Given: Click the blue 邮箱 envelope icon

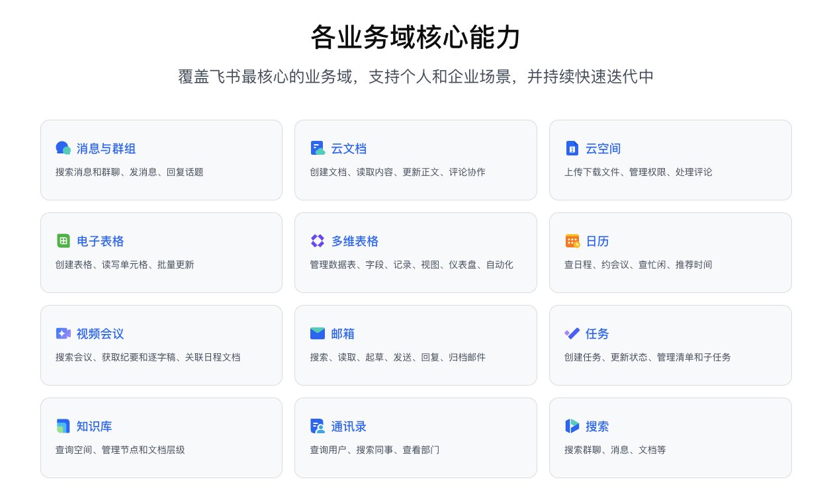Looking at the screenshot, I should click(318, 333).
